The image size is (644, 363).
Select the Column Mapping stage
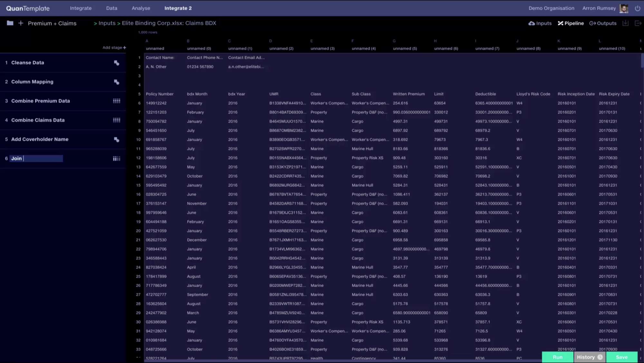(x=63, y=82)
